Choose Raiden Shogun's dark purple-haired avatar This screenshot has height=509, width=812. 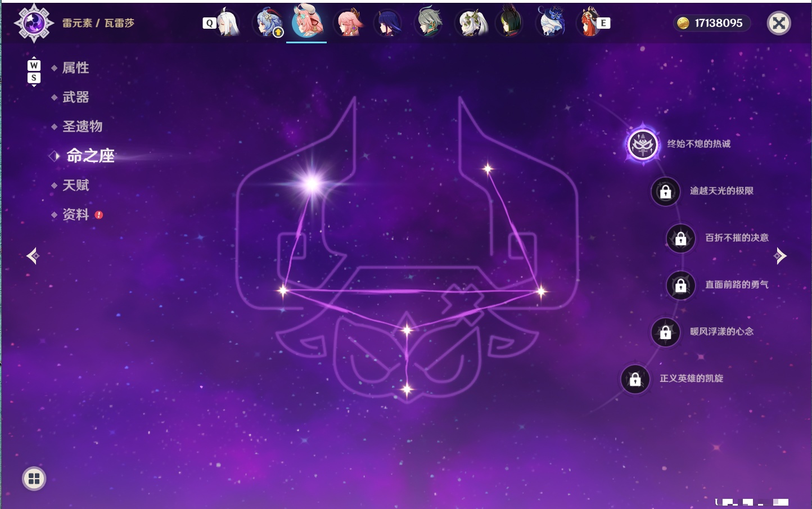388,23
